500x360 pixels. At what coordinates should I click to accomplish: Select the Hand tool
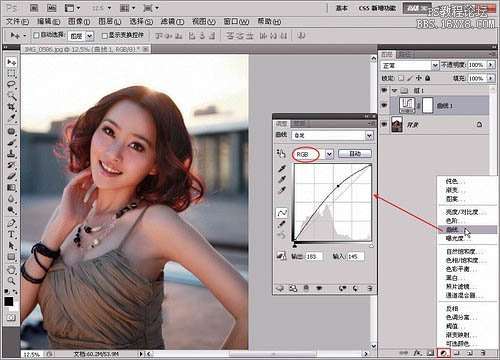point(11,269)
